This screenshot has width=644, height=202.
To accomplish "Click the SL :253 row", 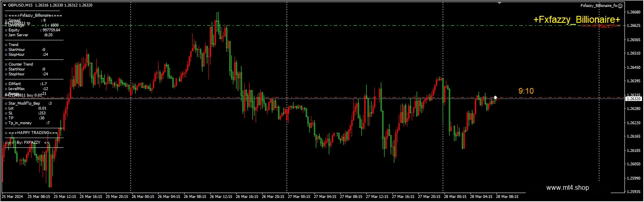I will click(x=25, y=113).
